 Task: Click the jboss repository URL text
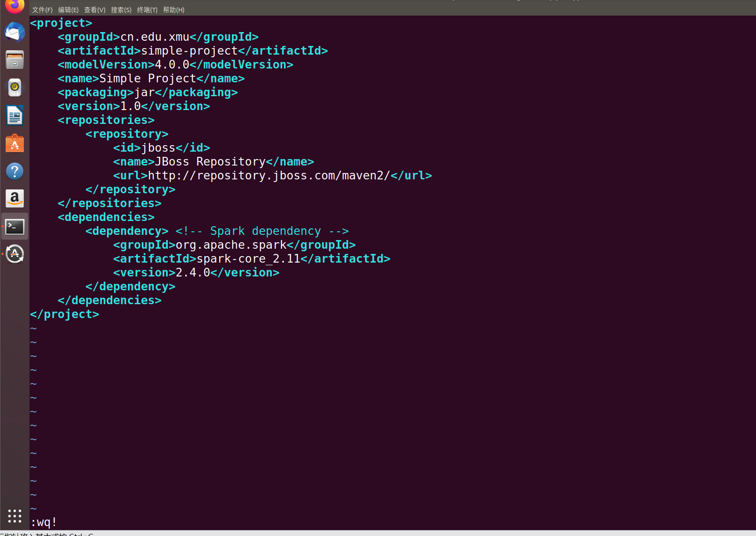click(269, 175)
